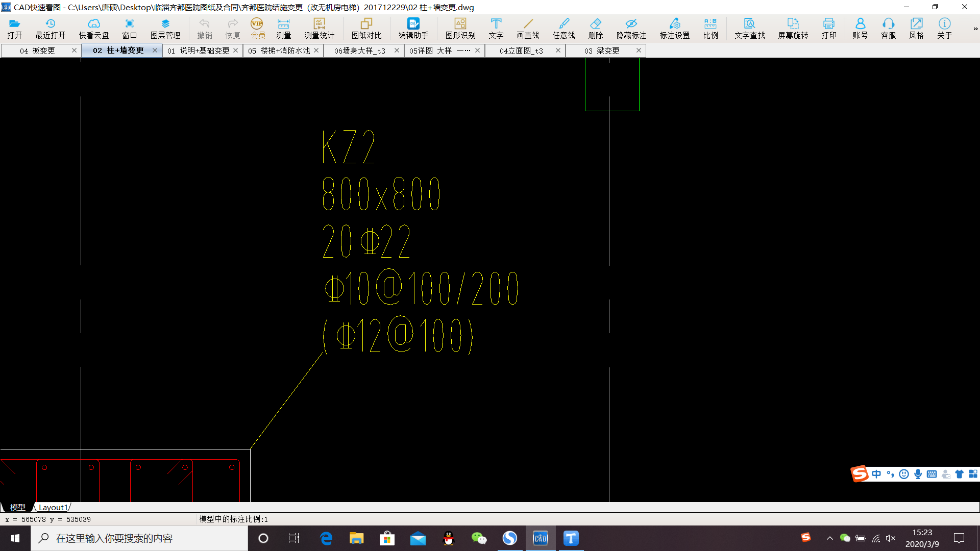Switch to the 01 说明+基础变更 tab
This screenshot has height=551, width=980.
[199, 51]
